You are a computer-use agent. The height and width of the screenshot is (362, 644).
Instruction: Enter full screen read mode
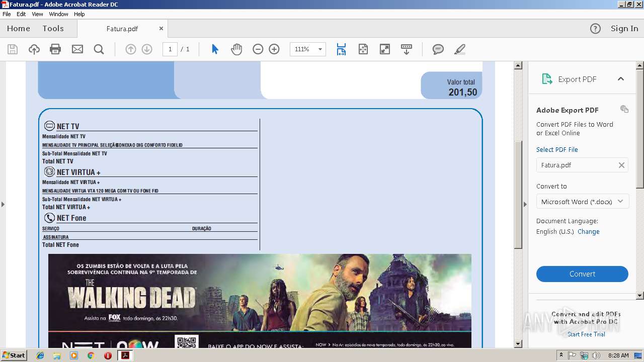[x=385, y=49]
